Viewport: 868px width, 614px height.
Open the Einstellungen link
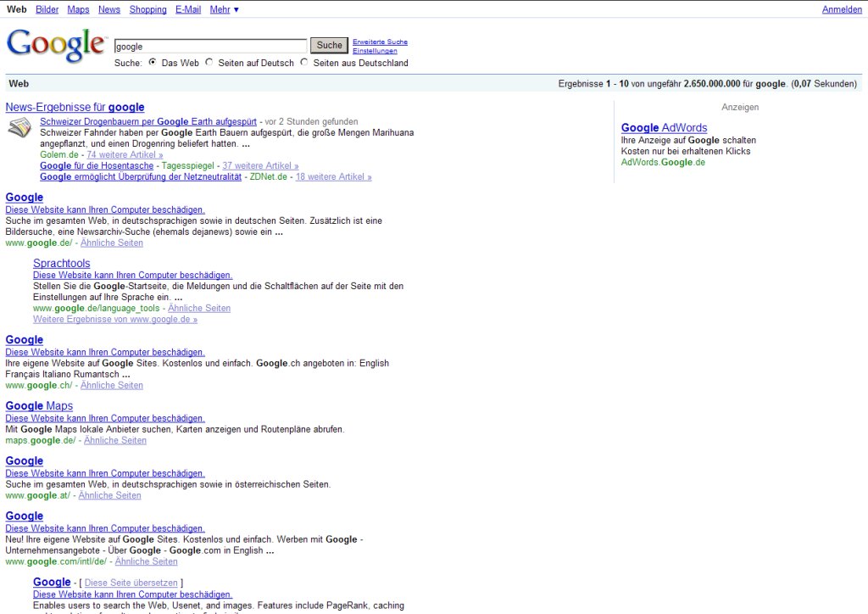pyautogui.click(x=375, y=51)
